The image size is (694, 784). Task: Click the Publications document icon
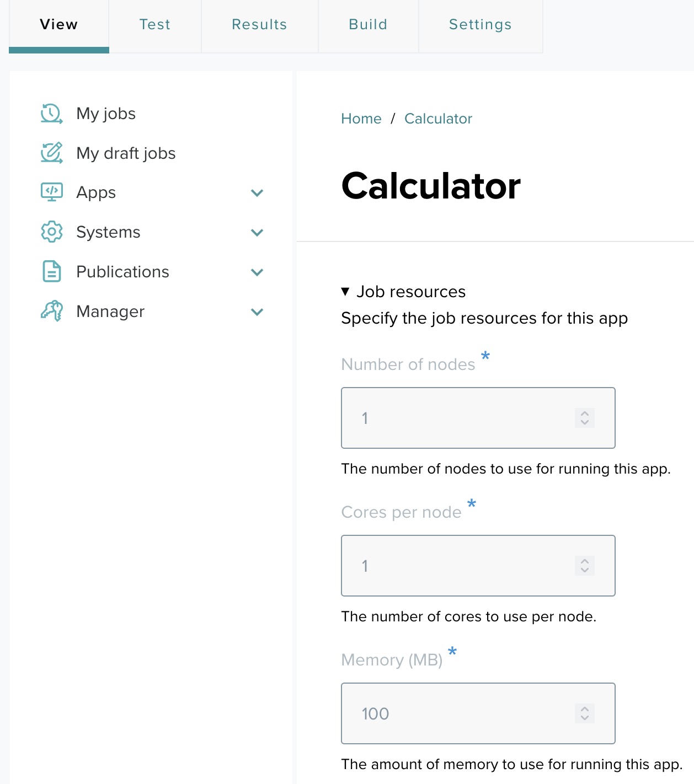pos(51,272)
